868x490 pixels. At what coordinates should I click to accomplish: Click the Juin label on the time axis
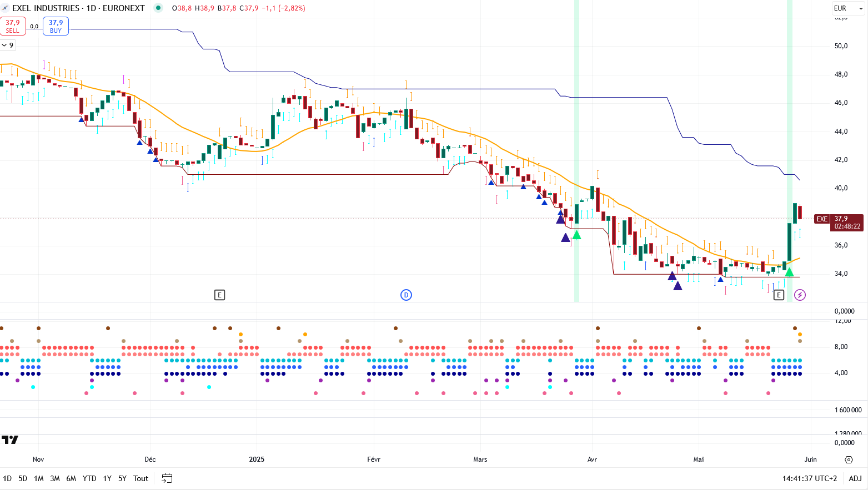tap(811, 459)
